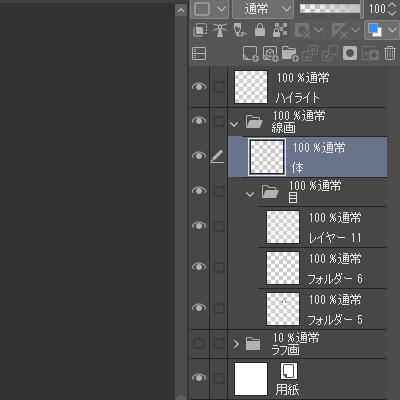Click the create layer mask icon
Screen dimensions: 400x400
click(x=350, y=53)
